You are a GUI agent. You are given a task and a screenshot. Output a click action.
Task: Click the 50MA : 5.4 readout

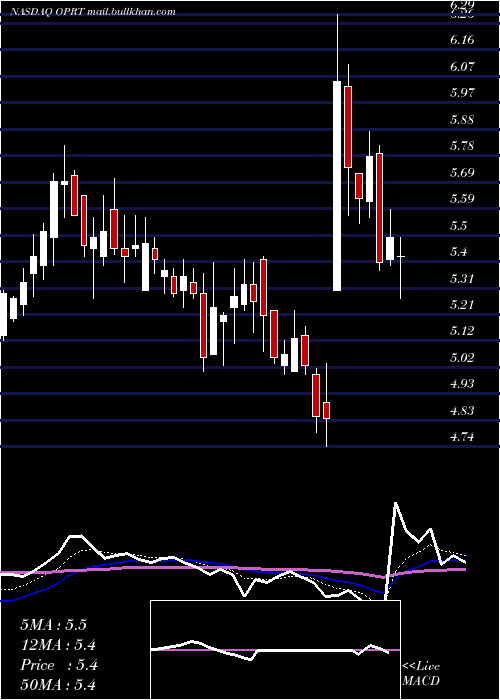pyautogui.click(x=58, y=685)
